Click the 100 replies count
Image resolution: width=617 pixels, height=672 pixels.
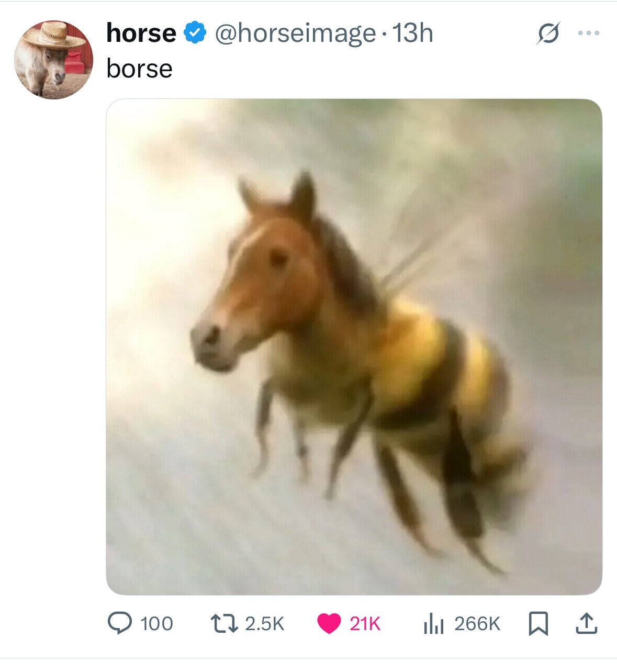click(x=156, y=624)
